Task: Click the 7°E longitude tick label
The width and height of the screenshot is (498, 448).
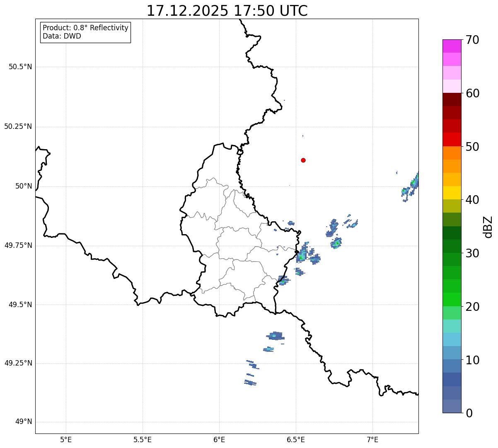Action: pyautogui.click(x=372, y=439)
